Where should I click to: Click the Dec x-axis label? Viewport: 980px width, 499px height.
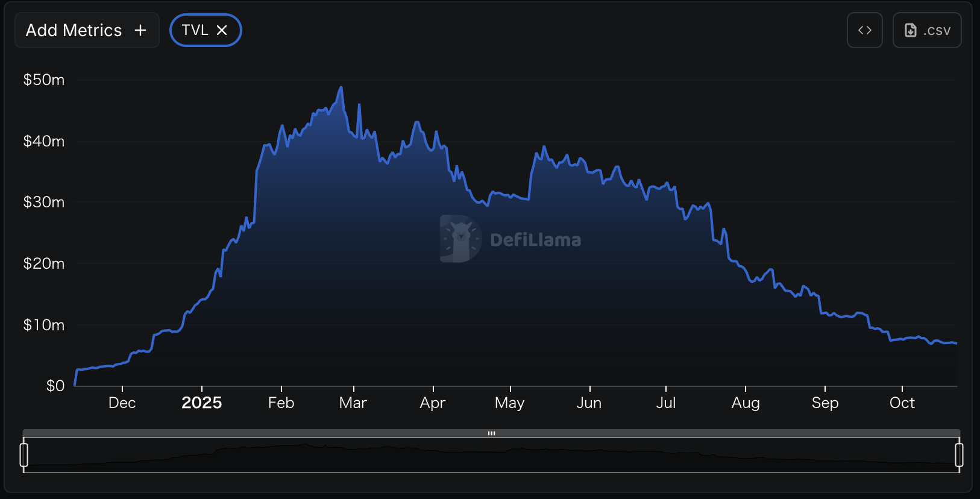point(122,403)
